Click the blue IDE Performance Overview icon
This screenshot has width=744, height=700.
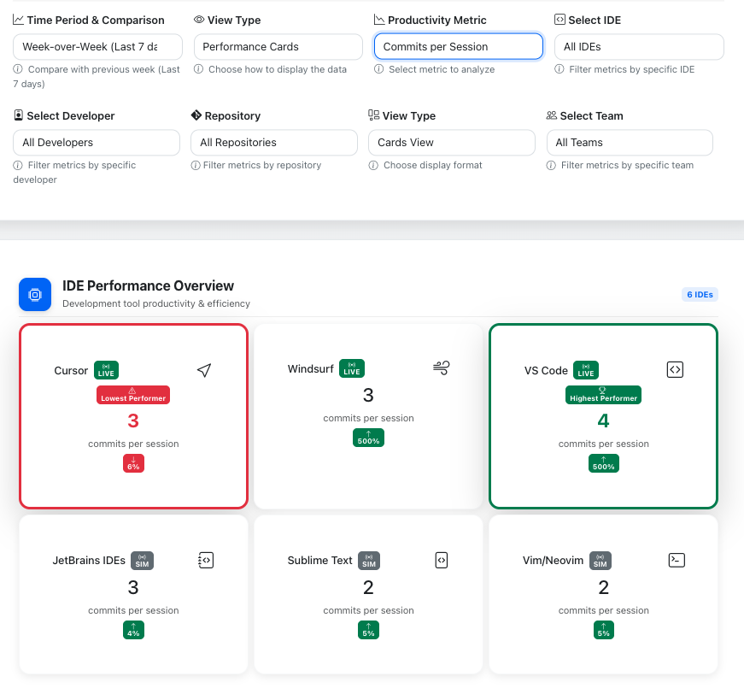click(x=34, y=294)
